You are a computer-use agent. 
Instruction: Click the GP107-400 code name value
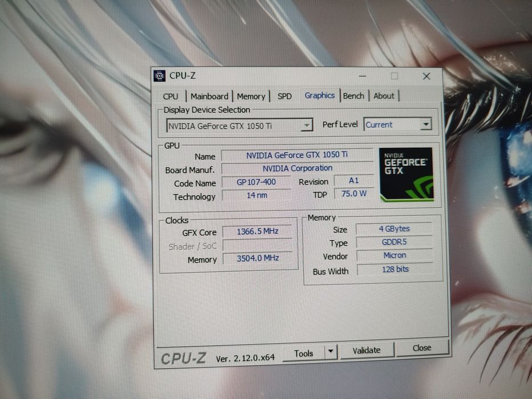coord(256,182)
